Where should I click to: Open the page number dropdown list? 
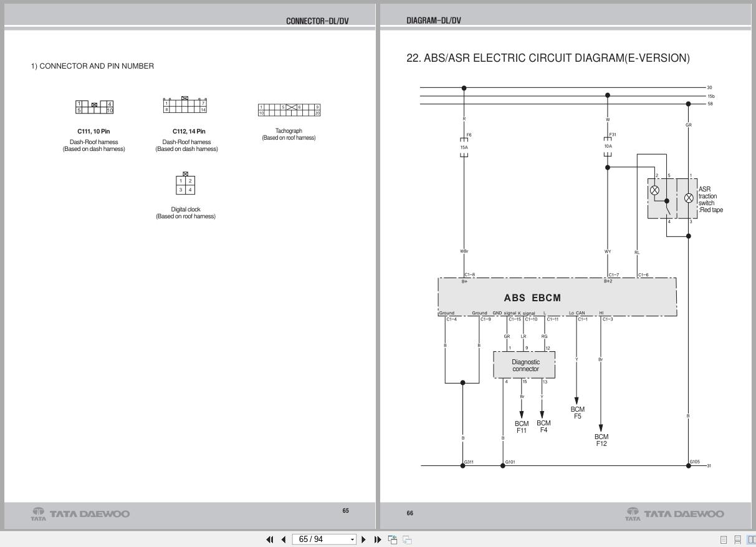[352, 539]
